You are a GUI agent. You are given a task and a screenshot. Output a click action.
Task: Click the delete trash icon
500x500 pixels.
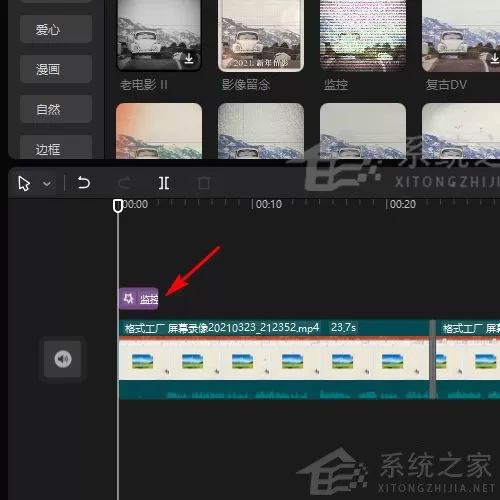tap(204, 183)
